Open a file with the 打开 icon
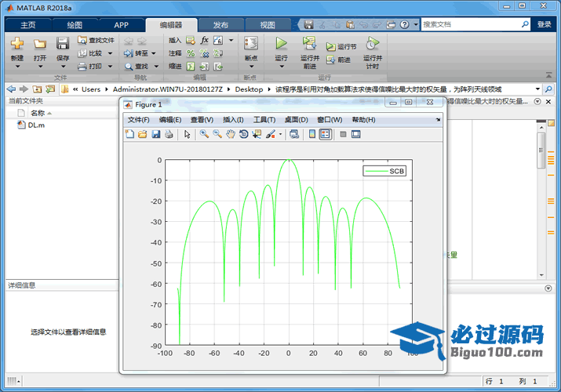The image size is (561, 392). pyautogui.click(x=40, y=44)
